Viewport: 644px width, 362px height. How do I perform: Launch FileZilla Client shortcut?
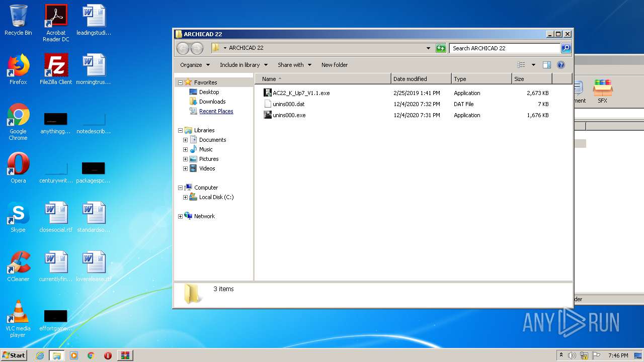[56, 69]
